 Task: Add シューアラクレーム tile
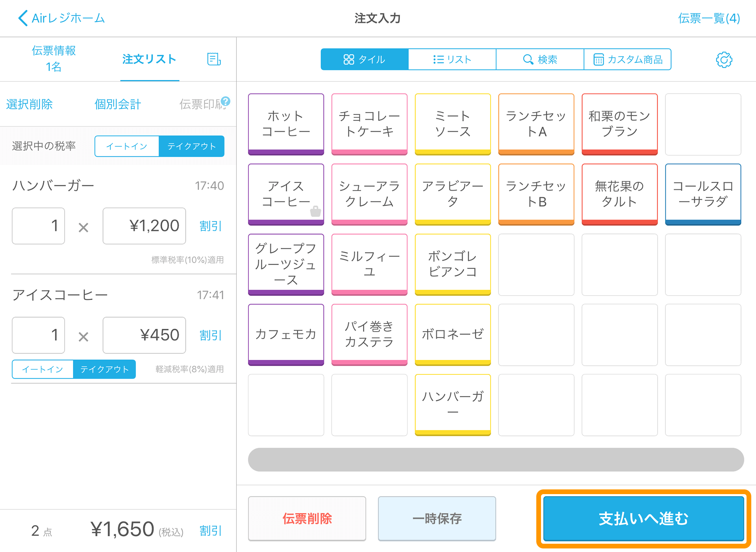tap(369, 194)
